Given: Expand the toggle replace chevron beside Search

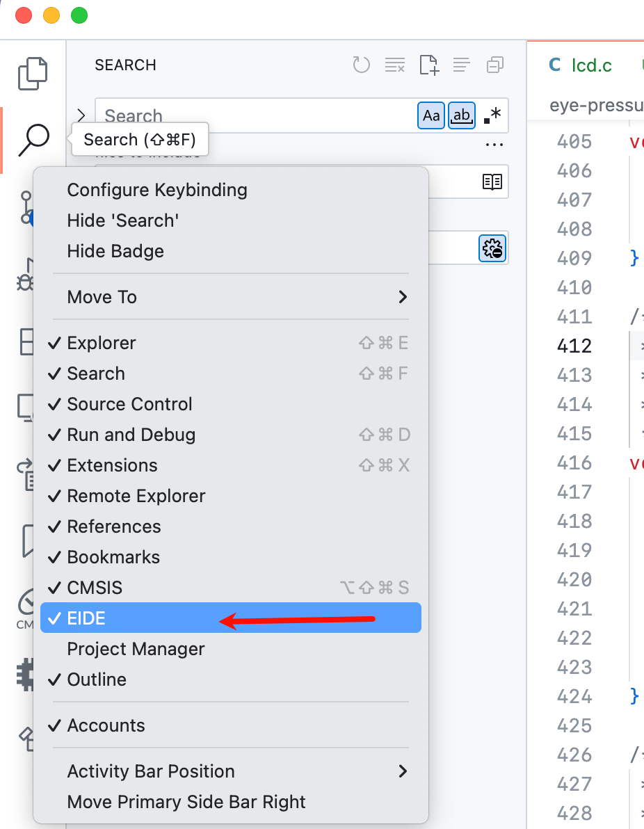Looking at the screenshot, I should pyautogui.click(x=81, y=115).
